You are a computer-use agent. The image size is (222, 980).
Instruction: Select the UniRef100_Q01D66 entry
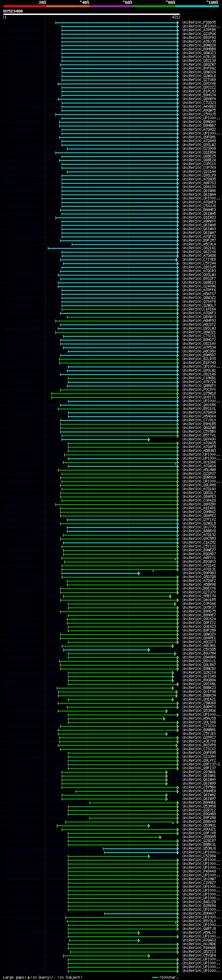[199, 462]
